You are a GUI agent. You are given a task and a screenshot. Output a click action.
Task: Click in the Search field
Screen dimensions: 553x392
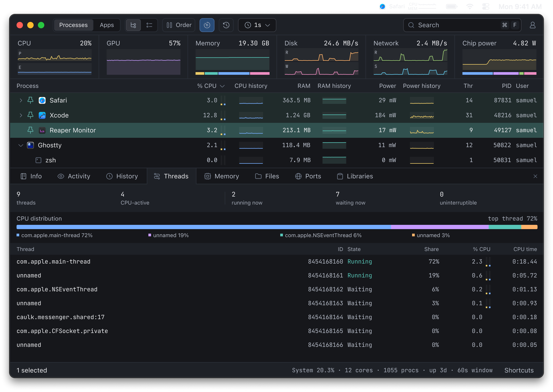pos(462,25)
